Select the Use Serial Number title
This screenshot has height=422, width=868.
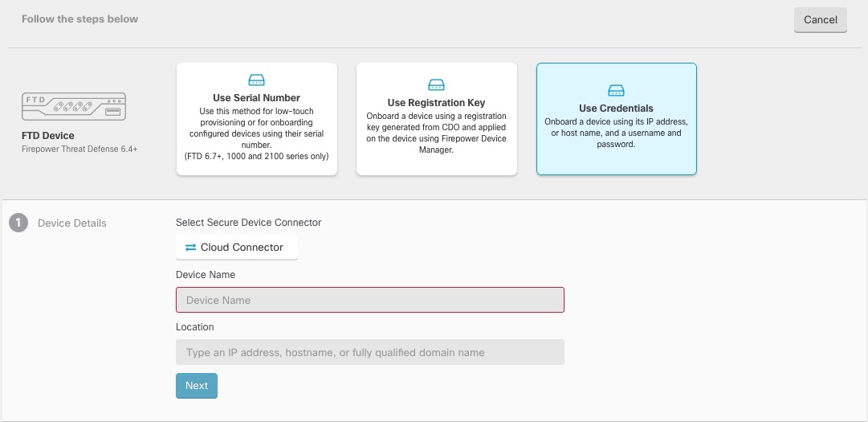(256, 98)
